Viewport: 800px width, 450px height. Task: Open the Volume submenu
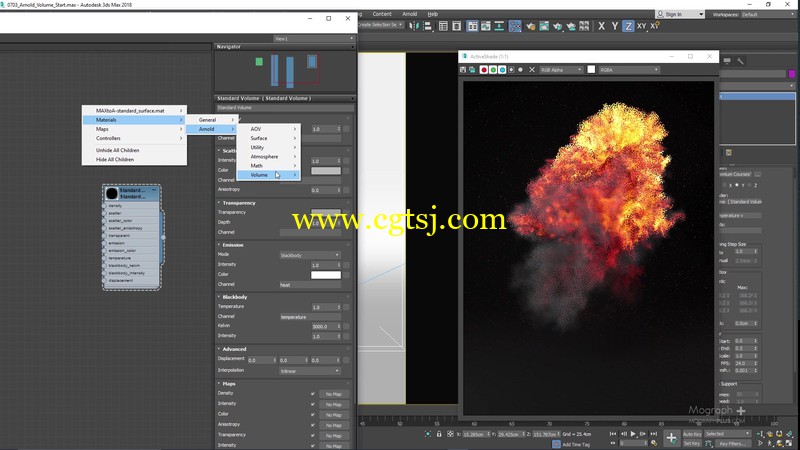point(268,175)
